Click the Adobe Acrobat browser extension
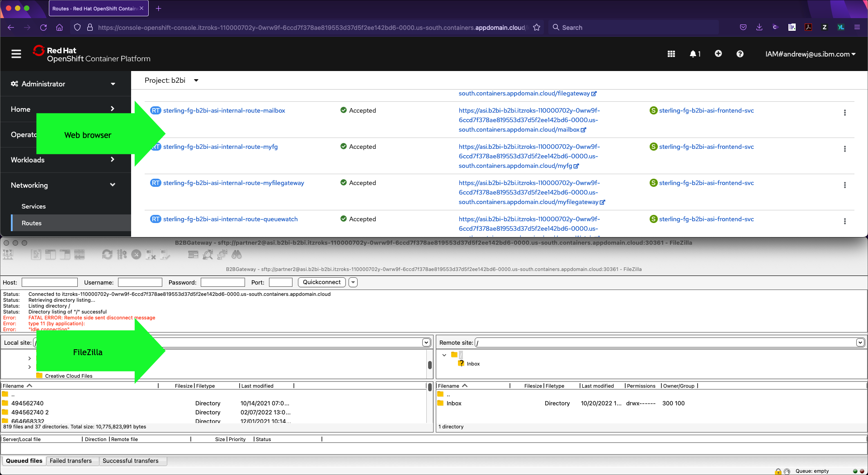 coord(808,27)
